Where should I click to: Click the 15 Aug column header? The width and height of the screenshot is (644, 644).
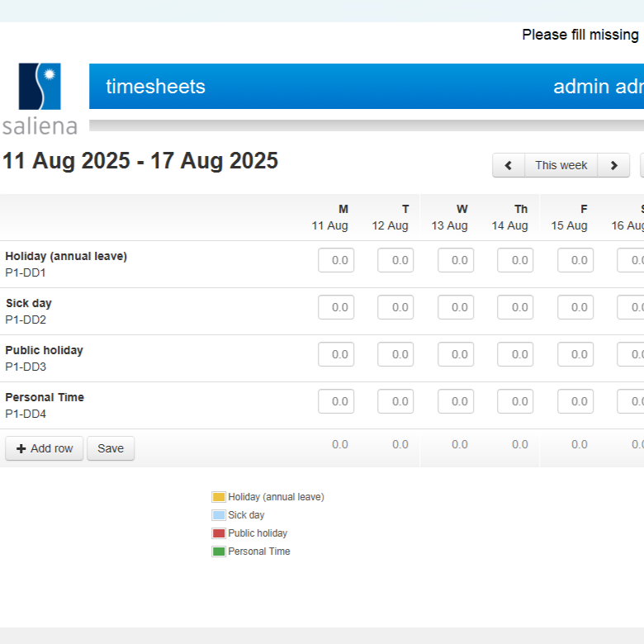click(569, 218)
